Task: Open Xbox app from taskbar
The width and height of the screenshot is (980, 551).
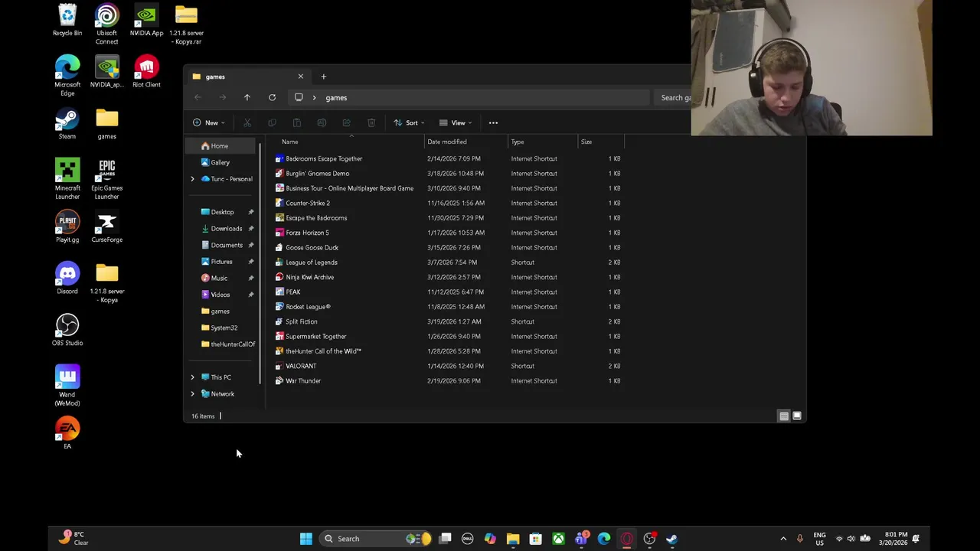Action: click(558, 539)
